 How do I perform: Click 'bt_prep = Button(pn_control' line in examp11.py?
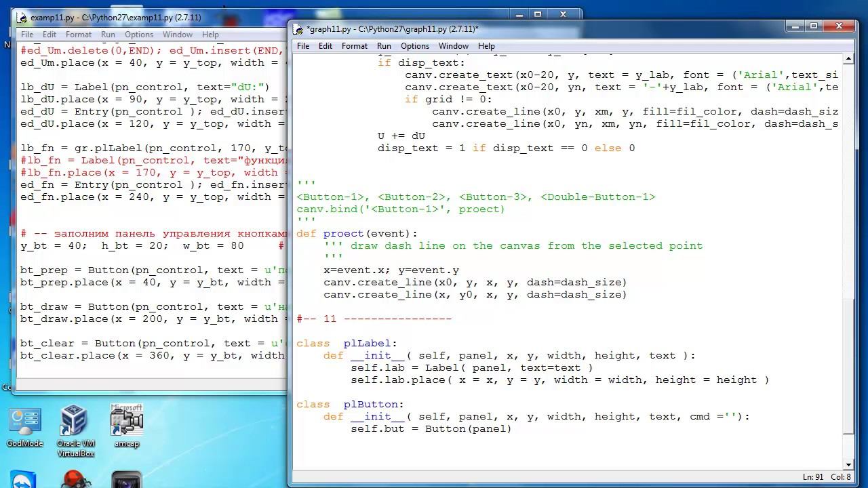(153, 270)
